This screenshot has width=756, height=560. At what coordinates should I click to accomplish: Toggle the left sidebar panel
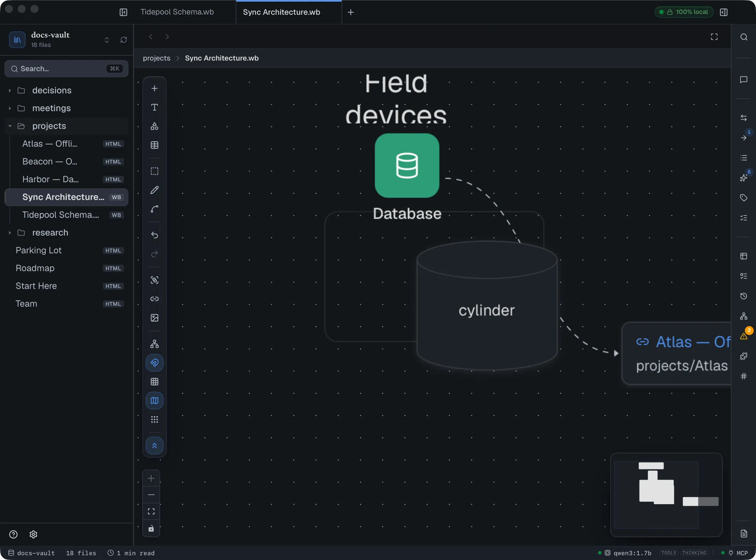[x=123, y=12]
